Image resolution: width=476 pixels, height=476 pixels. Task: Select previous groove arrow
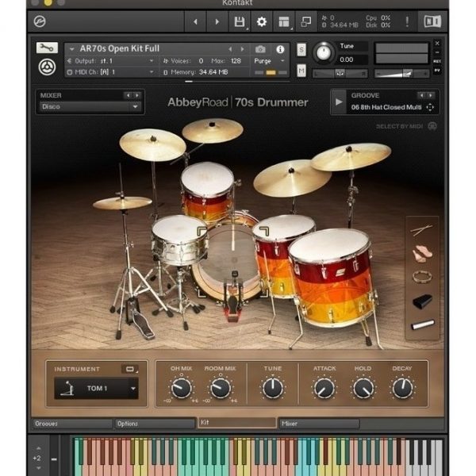coord(421,95)
